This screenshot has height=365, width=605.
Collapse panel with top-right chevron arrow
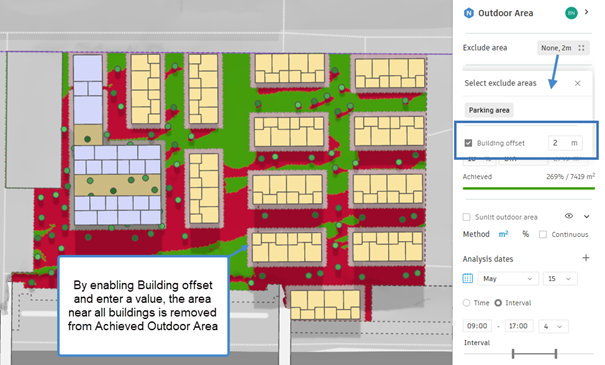[586, 12]
